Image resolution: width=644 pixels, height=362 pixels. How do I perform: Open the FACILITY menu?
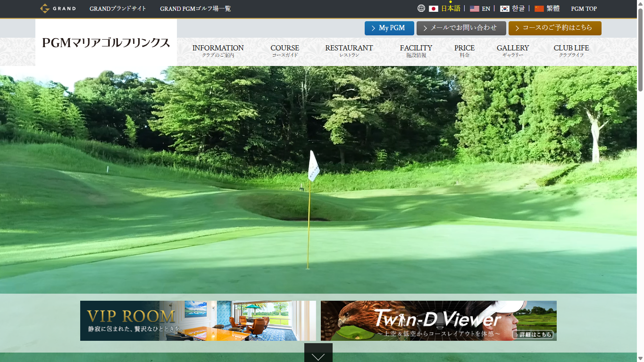[416, 51]
